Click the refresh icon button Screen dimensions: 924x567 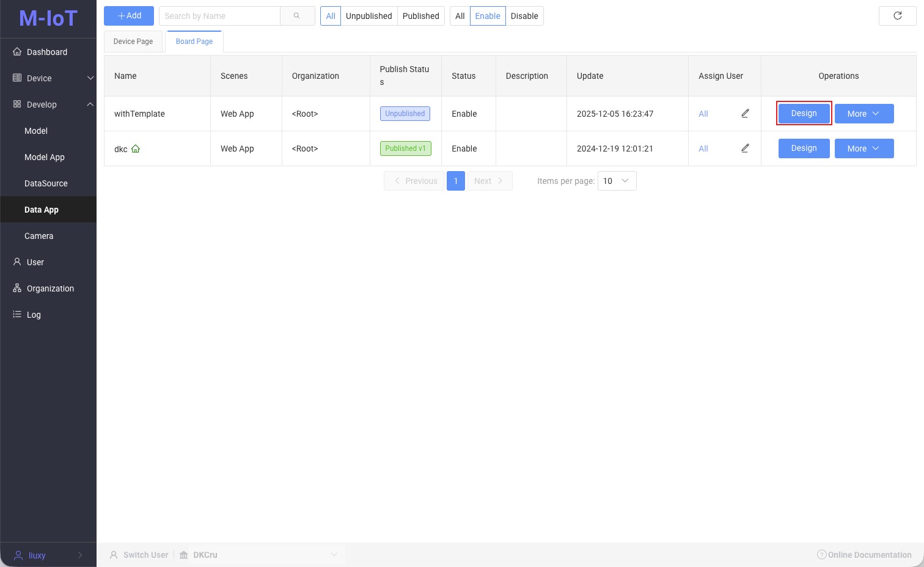tap(897, 16)
